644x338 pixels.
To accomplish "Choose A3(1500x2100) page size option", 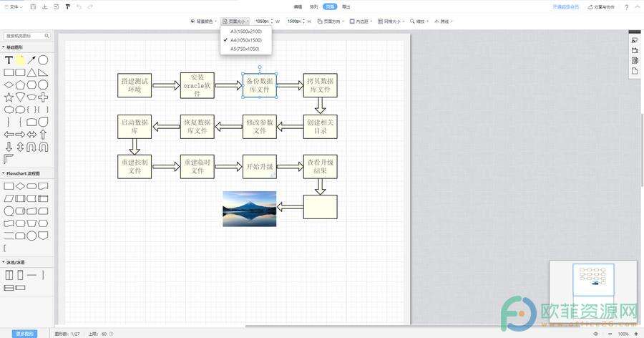I will (245, 32).
